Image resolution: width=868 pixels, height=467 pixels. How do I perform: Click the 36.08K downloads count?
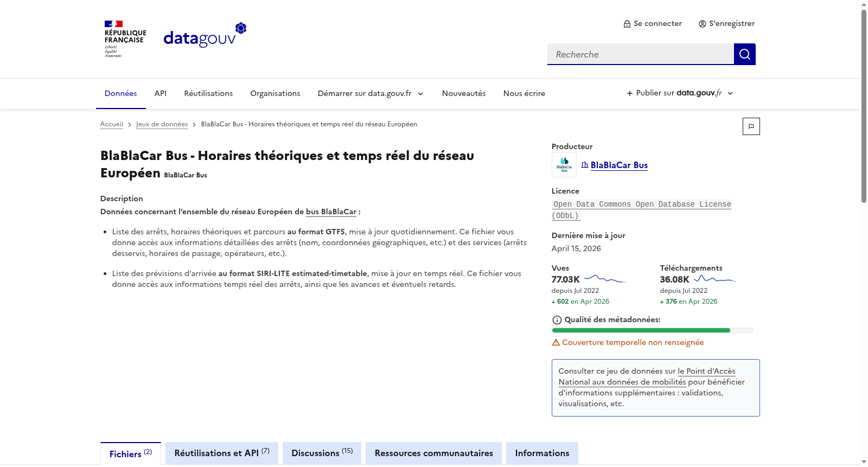click(x=675, y=280)
